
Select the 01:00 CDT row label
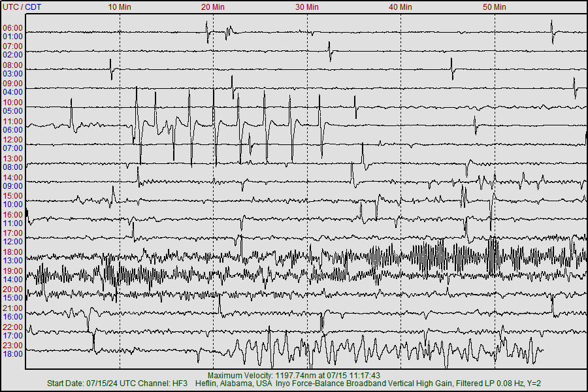pyautogui.click(x=13, y=37)
